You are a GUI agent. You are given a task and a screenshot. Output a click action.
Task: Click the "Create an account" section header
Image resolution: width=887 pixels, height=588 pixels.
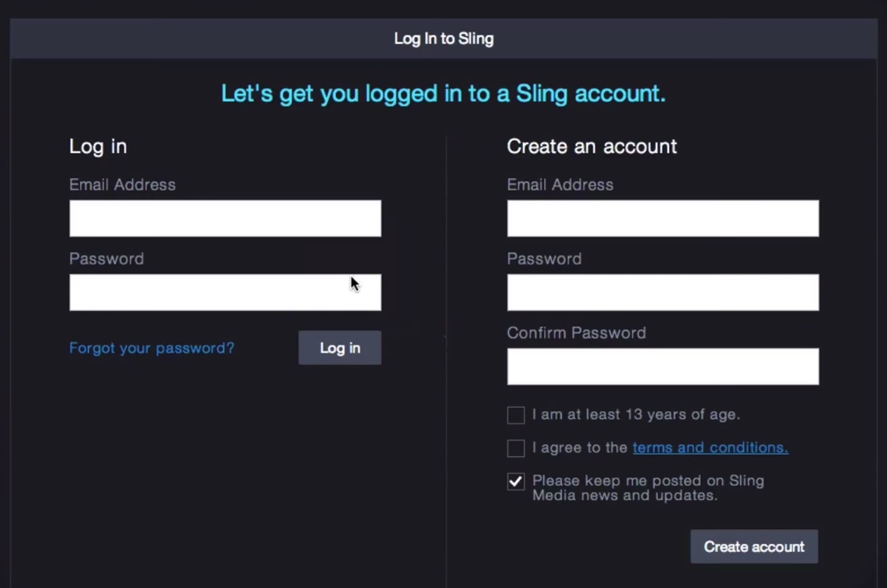(591, 146)
